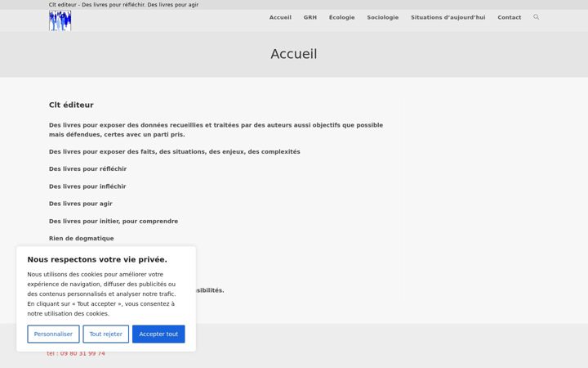Open the search magnifier icon
588x368 pixels.
point(537,17)
